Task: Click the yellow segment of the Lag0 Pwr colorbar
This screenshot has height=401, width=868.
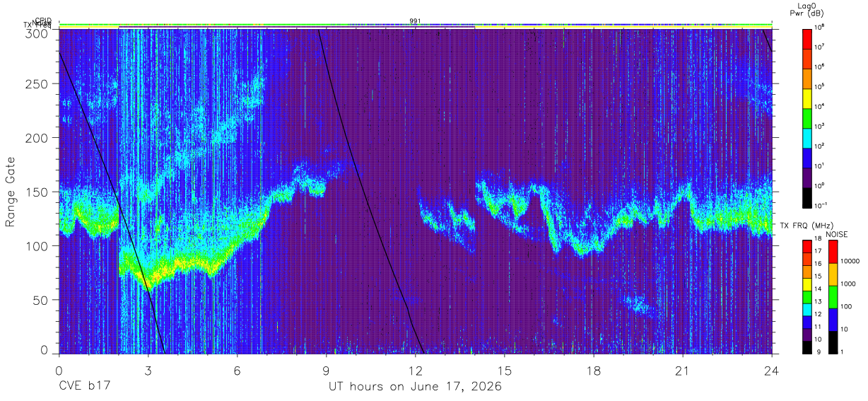Action: point(807,98)
